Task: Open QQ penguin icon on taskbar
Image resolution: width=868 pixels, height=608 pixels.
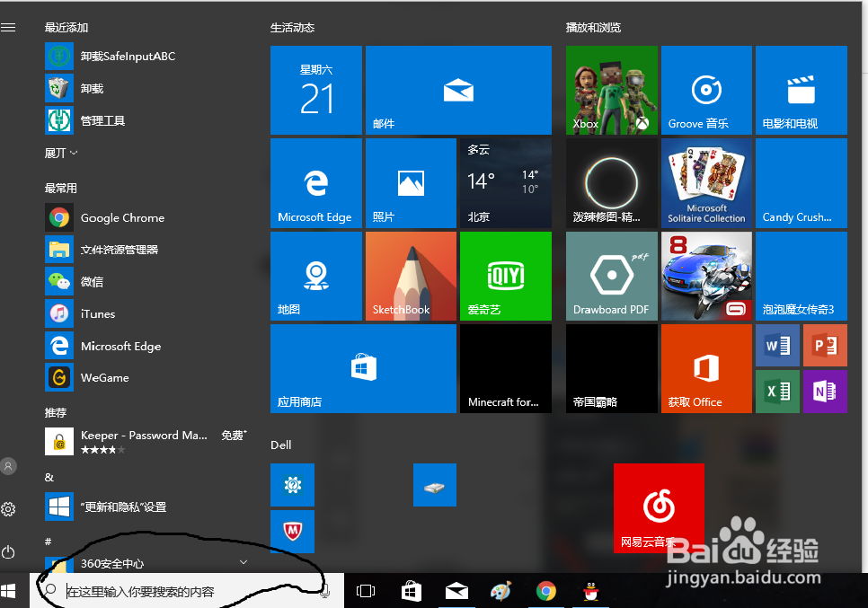Action: 591,591
